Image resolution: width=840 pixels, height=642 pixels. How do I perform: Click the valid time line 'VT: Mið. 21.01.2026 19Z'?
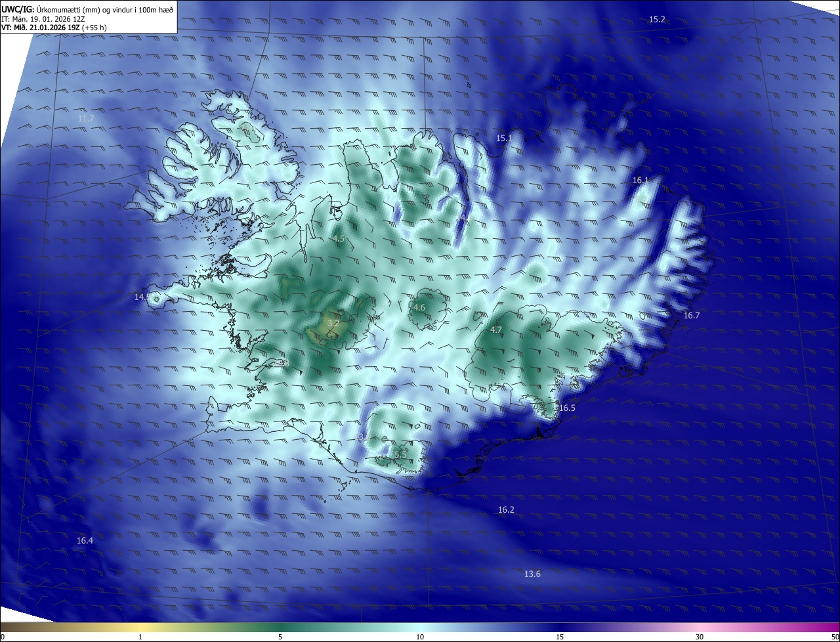(x=54, y=28)
